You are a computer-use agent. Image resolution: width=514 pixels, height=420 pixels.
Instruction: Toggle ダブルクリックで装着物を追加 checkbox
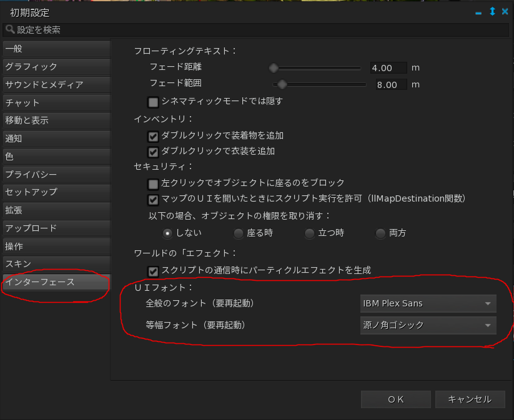153,136
